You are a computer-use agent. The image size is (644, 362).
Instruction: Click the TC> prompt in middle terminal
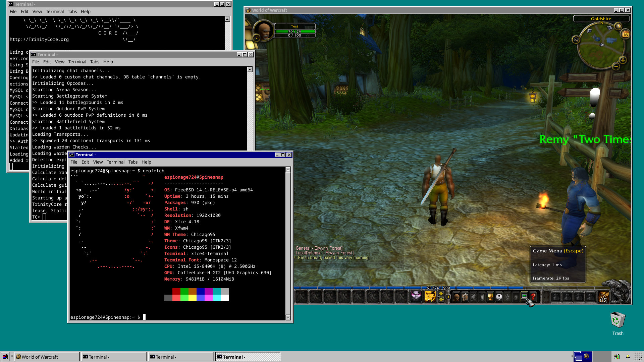tap(36, 217)
